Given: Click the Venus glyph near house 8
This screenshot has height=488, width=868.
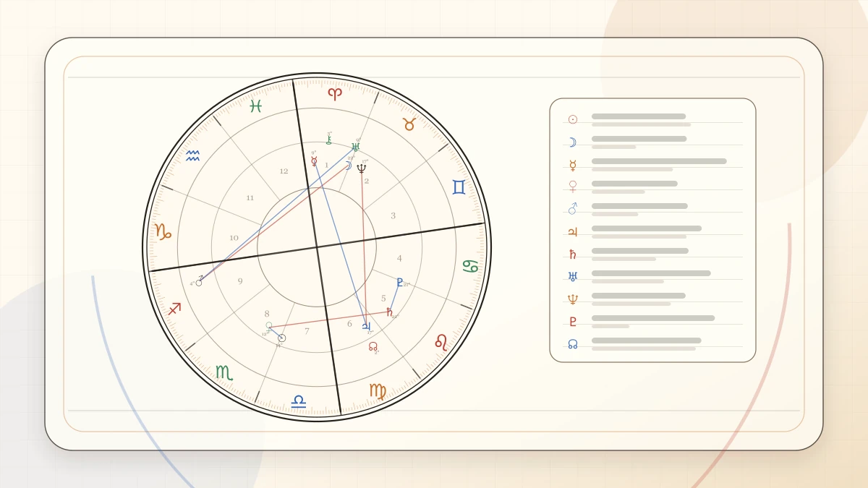Looking at the screenshot, I should 269,326.
